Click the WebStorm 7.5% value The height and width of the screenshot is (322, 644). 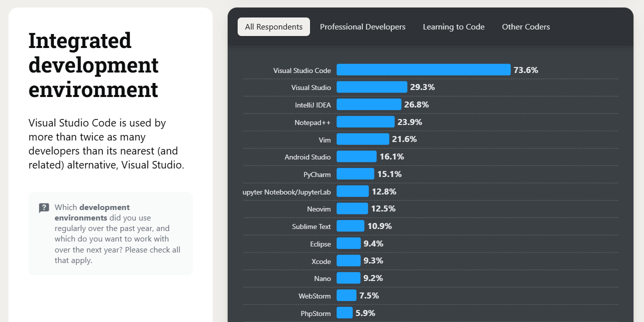[x=368, y=295]
